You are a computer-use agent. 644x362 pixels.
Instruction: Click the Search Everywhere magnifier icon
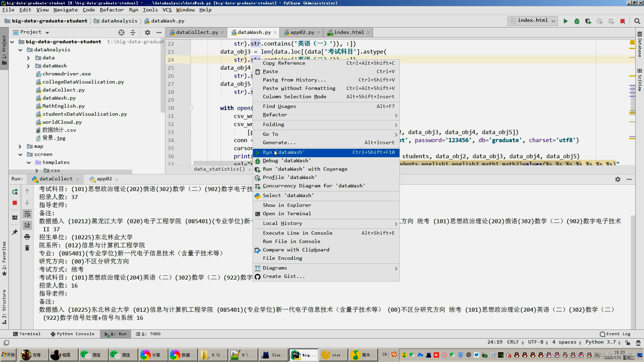(x=637, y=21)
